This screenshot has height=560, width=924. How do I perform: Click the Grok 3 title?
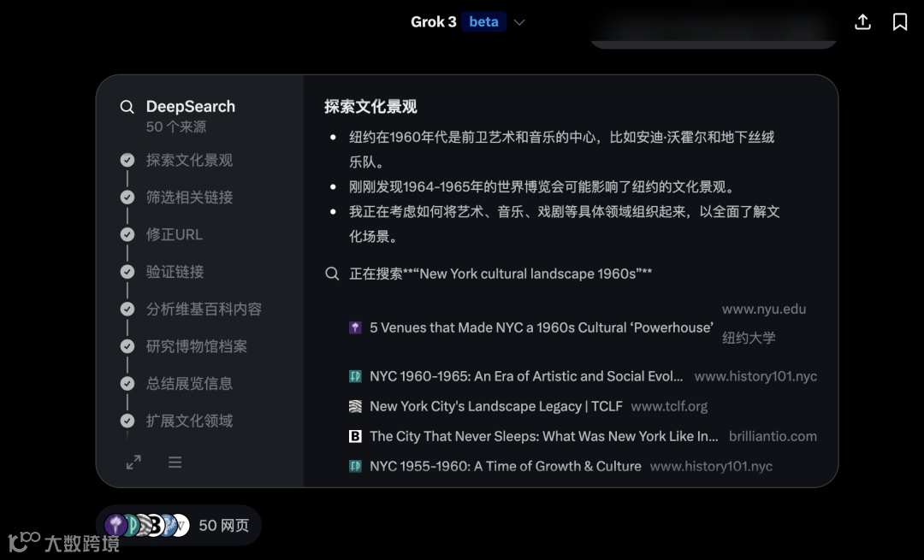point(433,21)
